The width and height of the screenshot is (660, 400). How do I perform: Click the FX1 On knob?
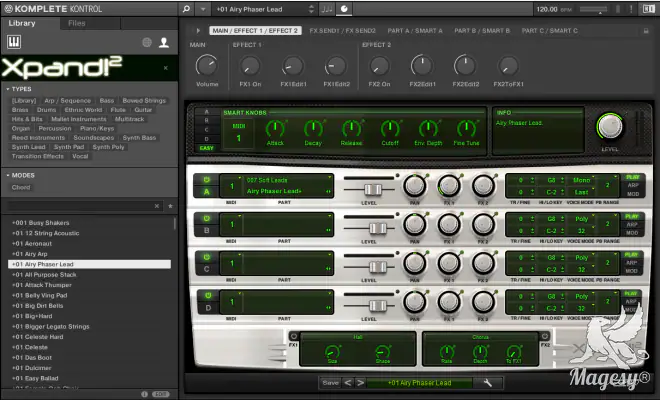tap(250, 66)
